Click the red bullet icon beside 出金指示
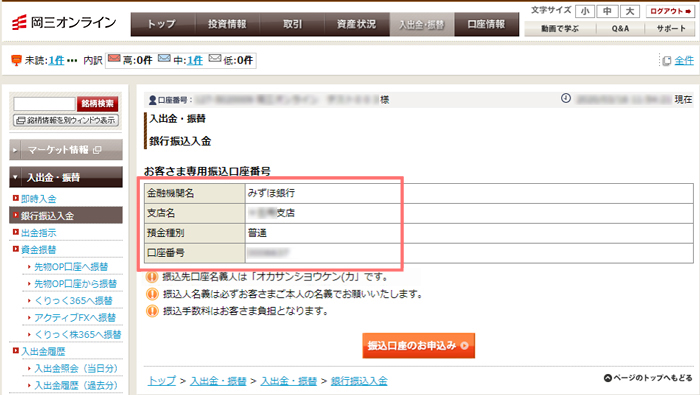The width and height of the screenshot is (700, 395). click(x=16, y=232)
